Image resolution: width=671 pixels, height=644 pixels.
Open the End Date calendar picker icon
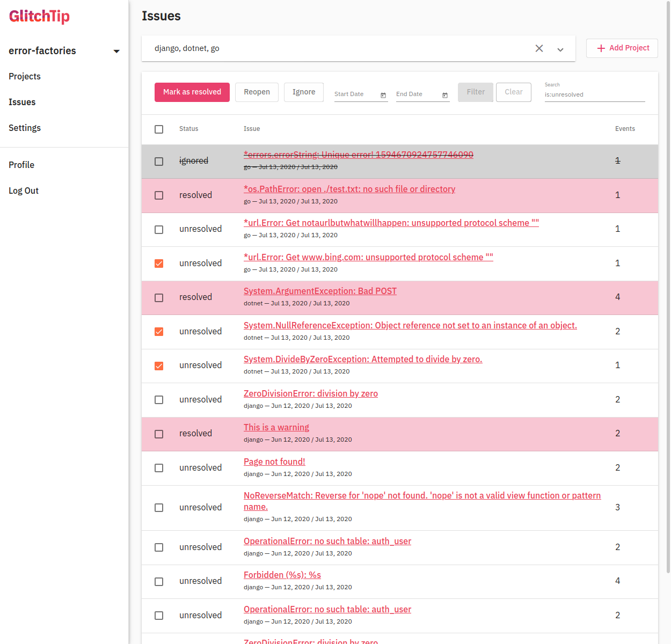pyautogui.click(x=445, y=95)
